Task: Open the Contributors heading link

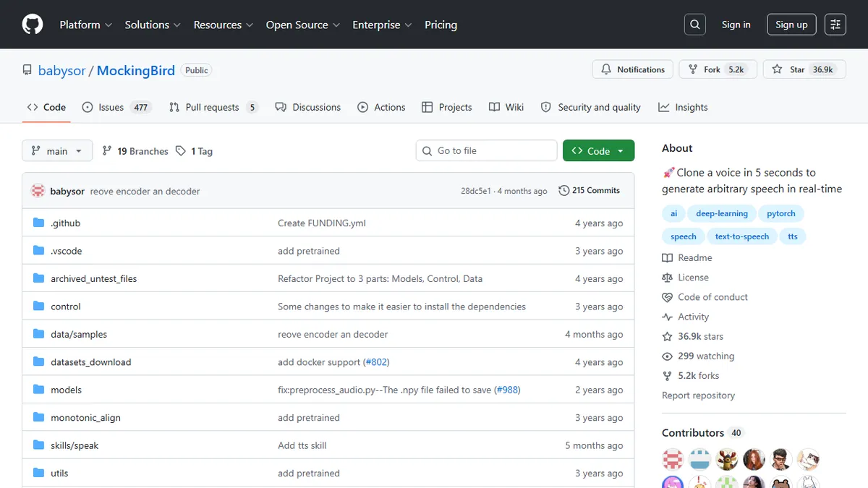Action: [x=702, y=432]
